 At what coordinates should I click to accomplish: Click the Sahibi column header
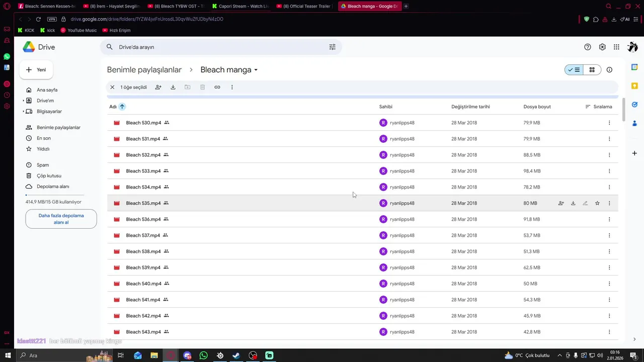tap(386, 107)
